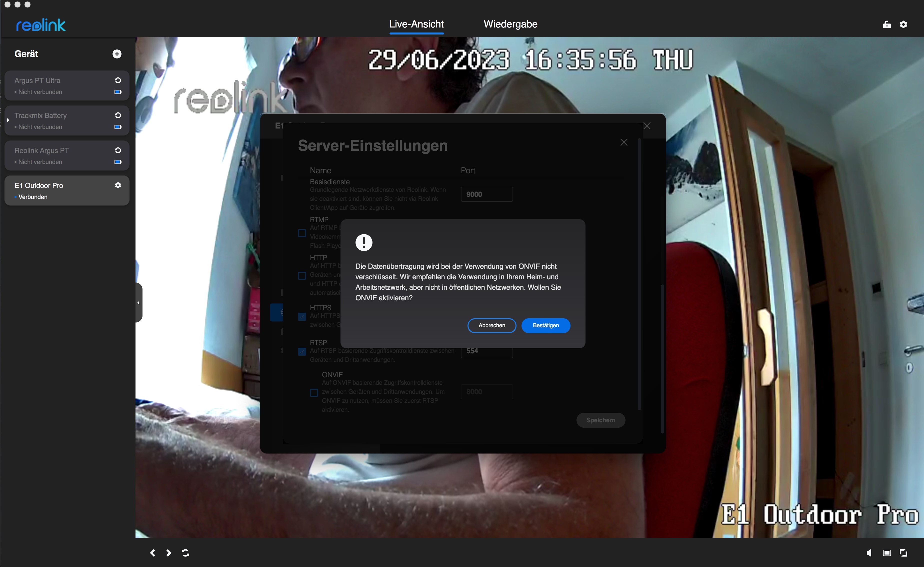Collapse the device sidebar panel handle

[138, 302]
